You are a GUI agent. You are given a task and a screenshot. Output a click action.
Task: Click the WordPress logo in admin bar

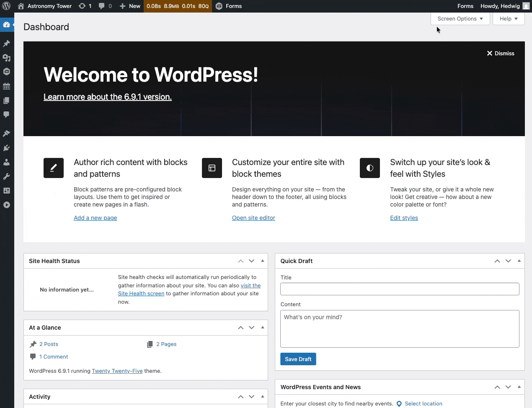point(6,6)
